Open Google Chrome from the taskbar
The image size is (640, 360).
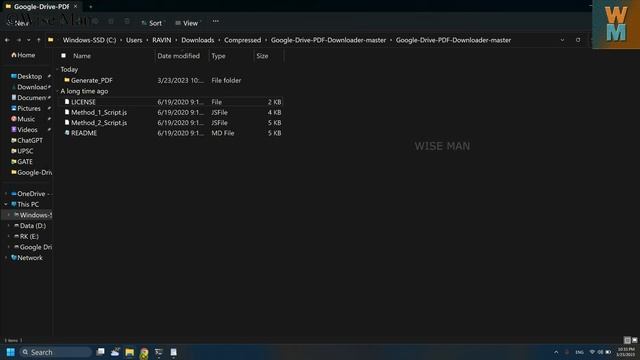pyautogui.click(x=144, y=352)
